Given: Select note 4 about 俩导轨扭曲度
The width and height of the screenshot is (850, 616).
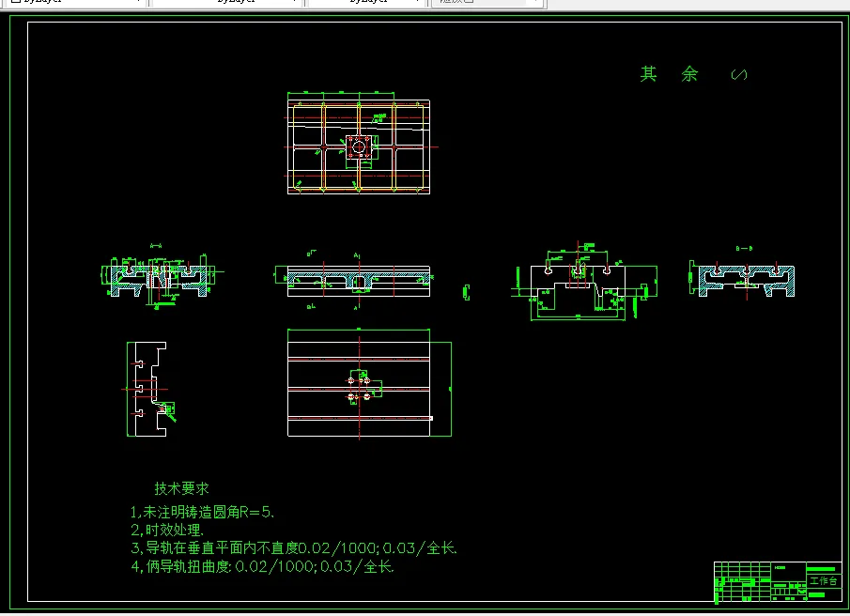Looking at the screenshot, I should [x=262, y=566].
